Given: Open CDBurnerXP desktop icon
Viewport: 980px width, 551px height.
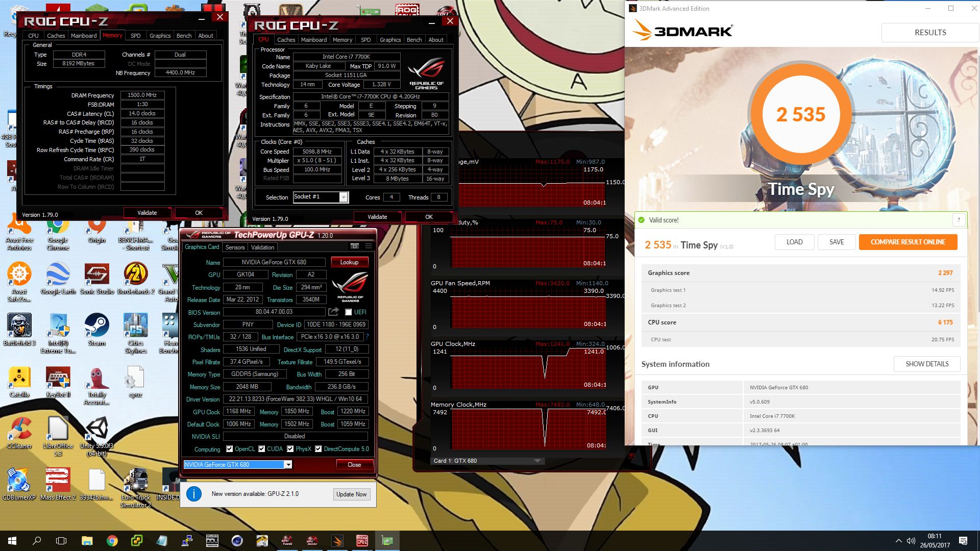Looking at the screenshot, I should pos(19,485).
